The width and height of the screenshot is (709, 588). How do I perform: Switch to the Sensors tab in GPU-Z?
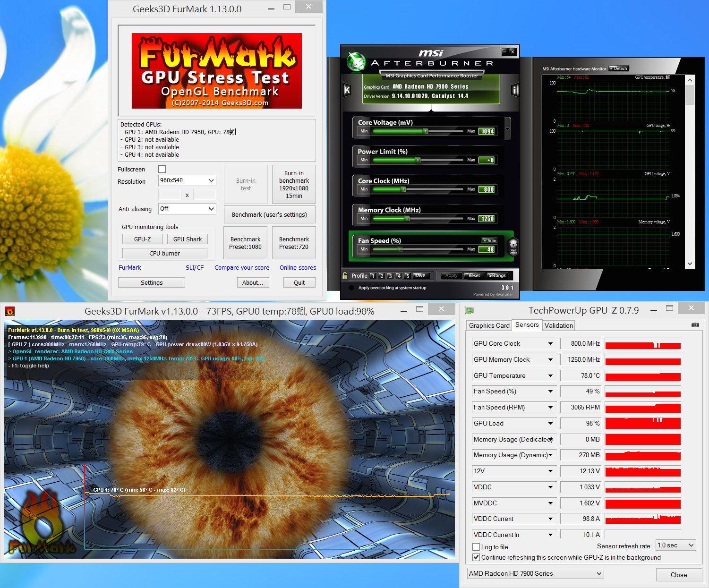(527, 324)
